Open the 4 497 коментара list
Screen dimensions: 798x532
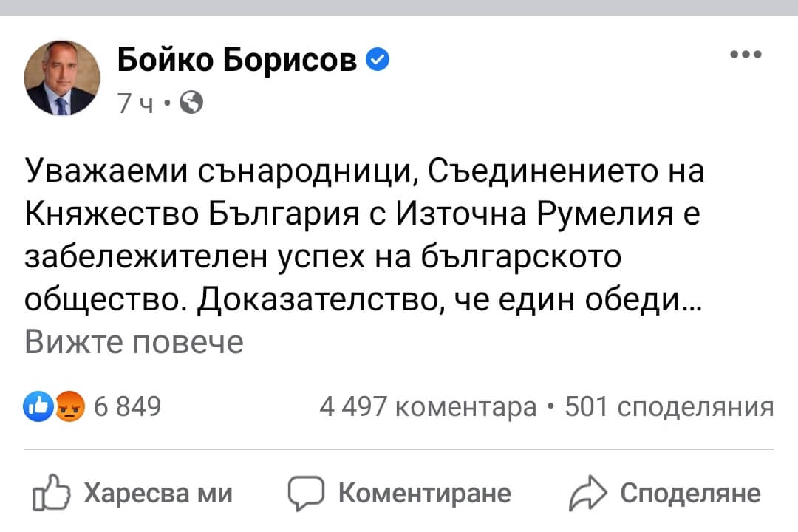click(428, 406)
